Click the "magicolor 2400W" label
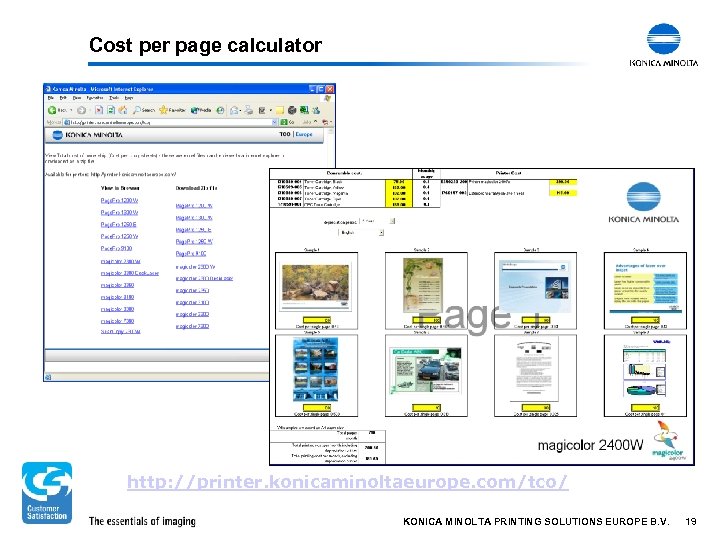The image size is (720, 540). (x=590, y=445)
